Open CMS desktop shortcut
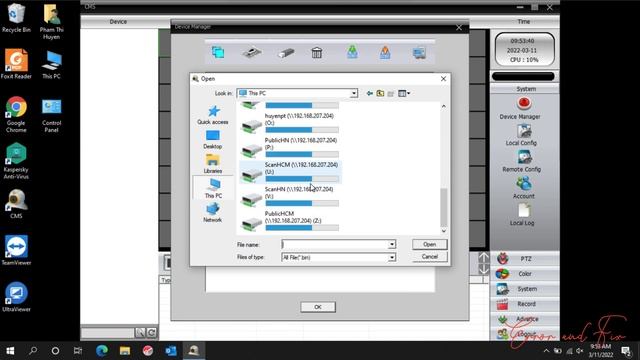 coord(16,204)
